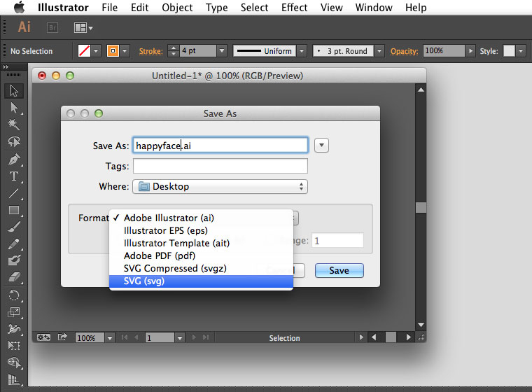Select the Selection tool arrow
Screen dimensions: 532x392
(14, 91)
